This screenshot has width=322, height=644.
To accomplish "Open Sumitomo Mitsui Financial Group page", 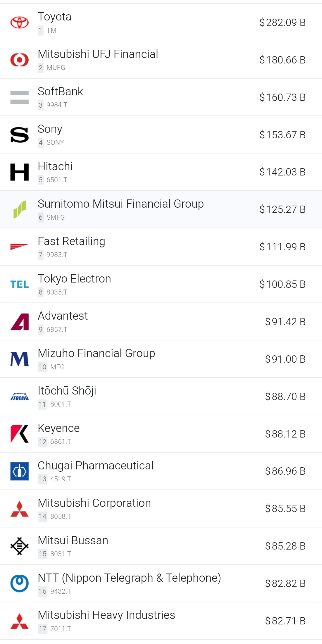I will pos(120,204).
